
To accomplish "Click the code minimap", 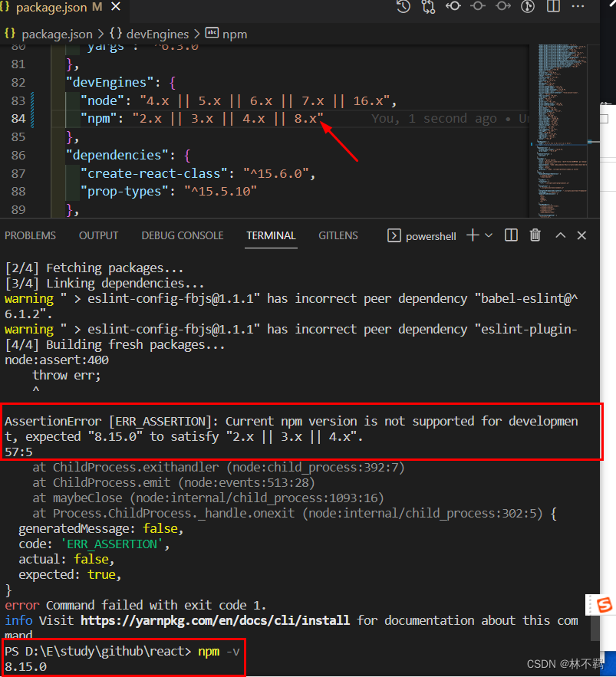I will click(x=562, y=130).
